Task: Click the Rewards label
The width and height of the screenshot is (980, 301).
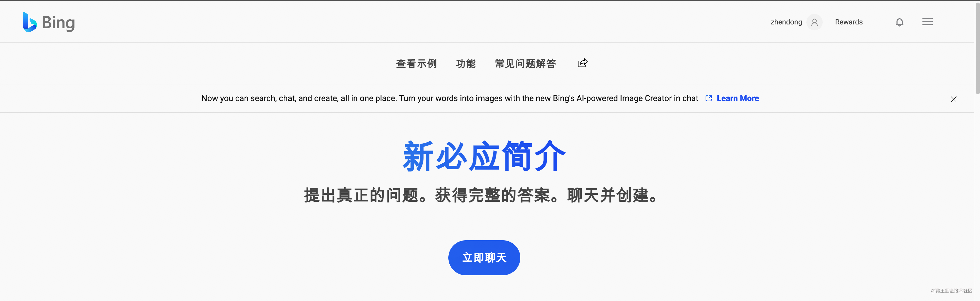Action: click(849, 22)
